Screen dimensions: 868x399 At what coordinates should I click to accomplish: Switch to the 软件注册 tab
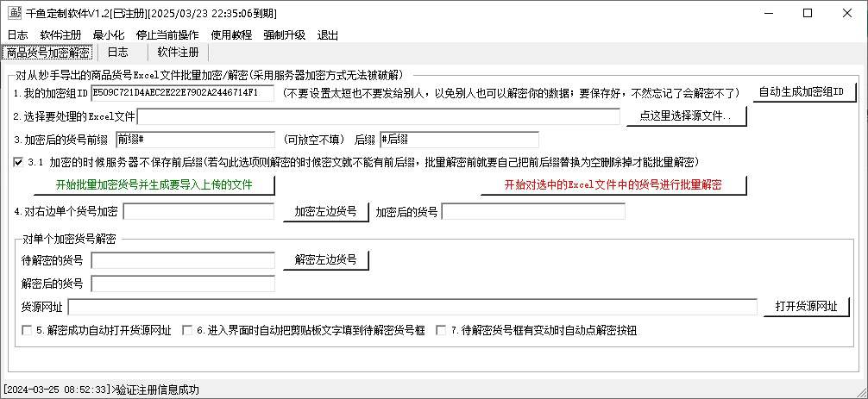click(178, 53)
